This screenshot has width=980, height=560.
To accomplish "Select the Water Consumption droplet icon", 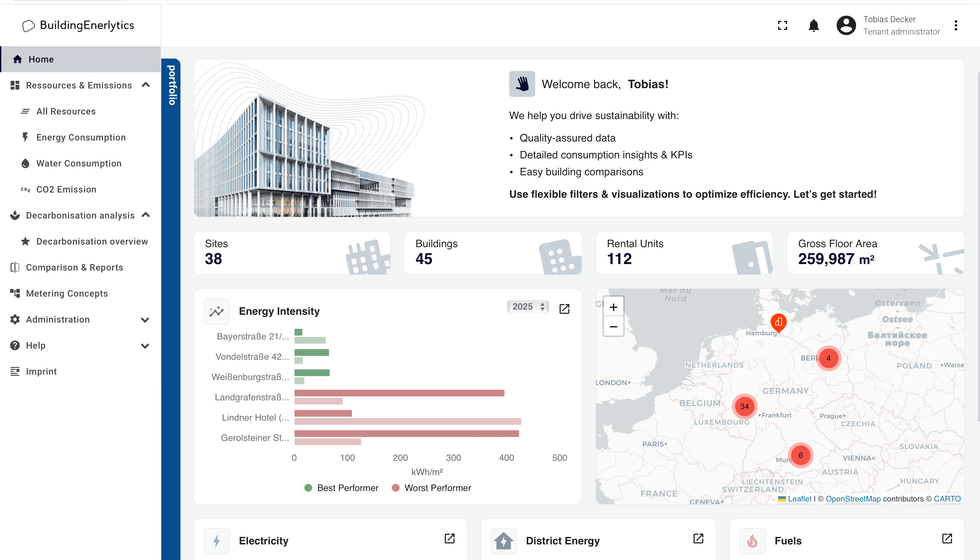I will tap(25, 163).
